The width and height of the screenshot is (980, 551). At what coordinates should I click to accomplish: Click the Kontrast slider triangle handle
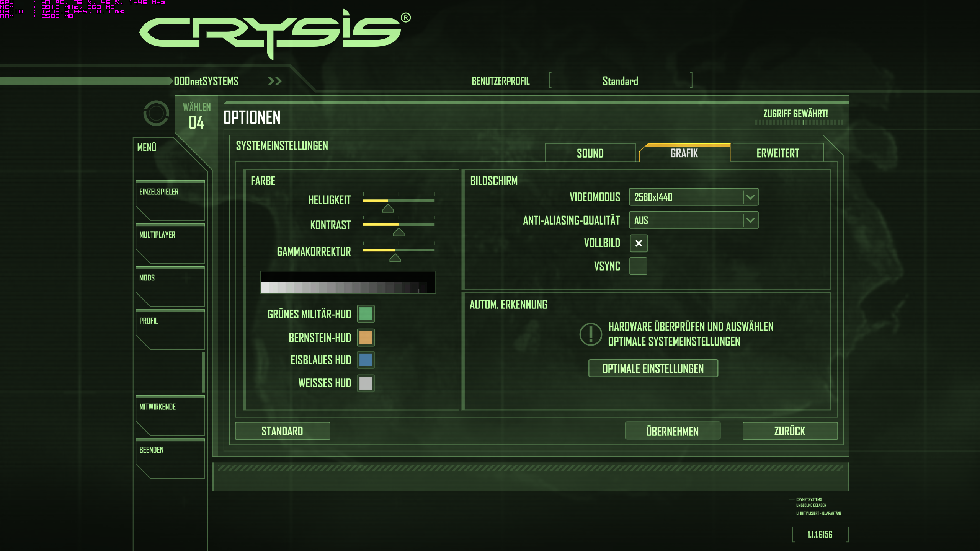click(x=399, y=232)
